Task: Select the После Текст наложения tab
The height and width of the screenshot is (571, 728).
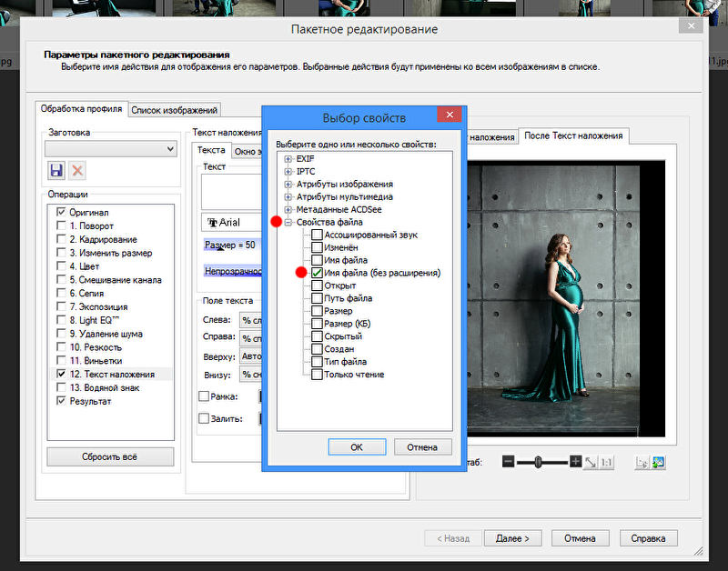Action: click(573, 136)
